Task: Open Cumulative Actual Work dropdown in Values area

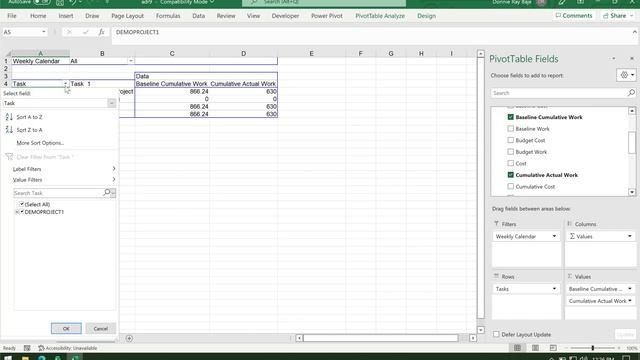Action: (630, 301)
